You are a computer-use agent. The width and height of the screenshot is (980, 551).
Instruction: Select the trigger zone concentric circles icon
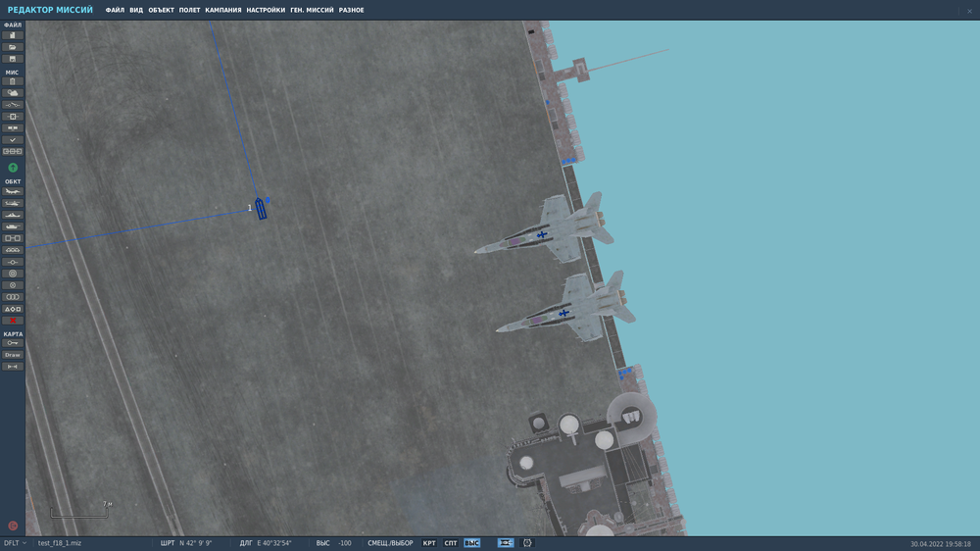pyautogui.click(x=13, y=274)
